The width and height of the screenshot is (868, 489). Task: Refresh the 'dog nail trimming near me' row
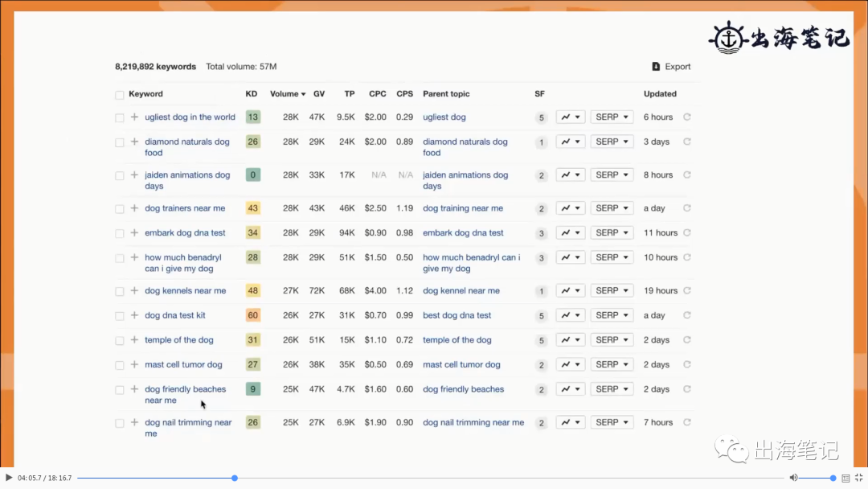pos(686,422)
